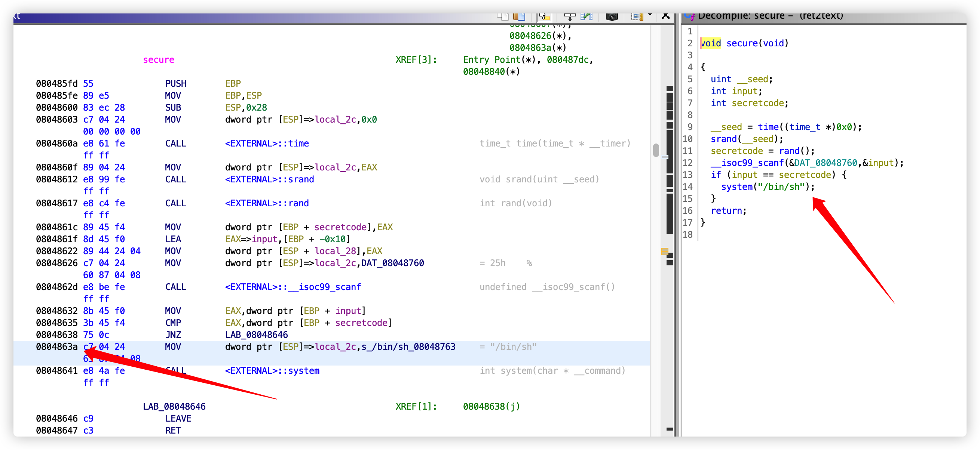Select the address 080485fd PUSH row
Screen dimensions: 980x450
pyautogui.click(x=57, y=84)
